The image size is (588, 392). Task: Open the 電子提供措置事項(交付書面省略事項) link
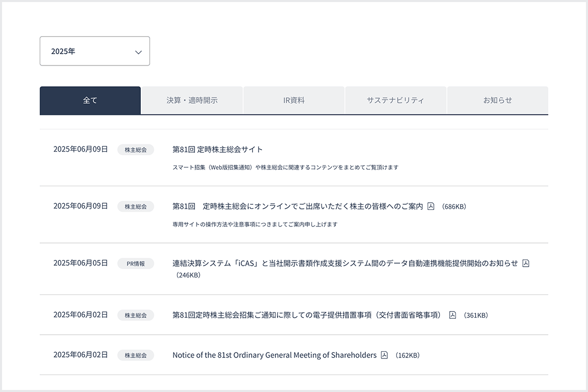[308, 315]
